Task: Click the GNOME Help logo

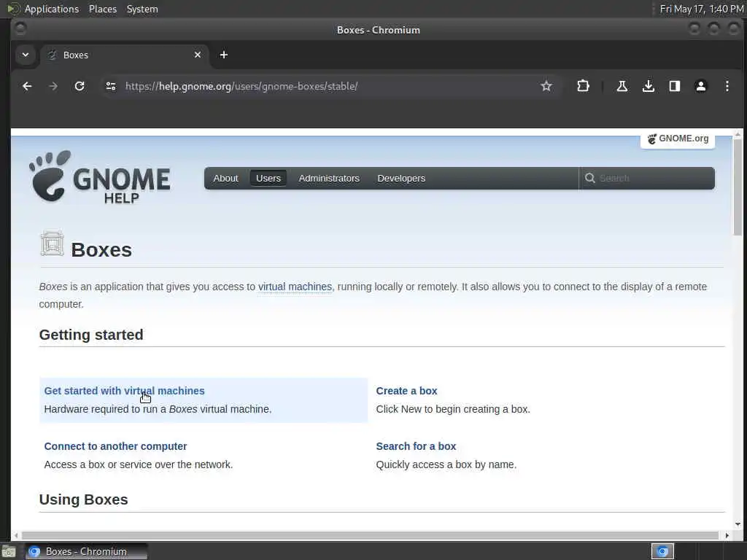Action: (x=99, y=178)
